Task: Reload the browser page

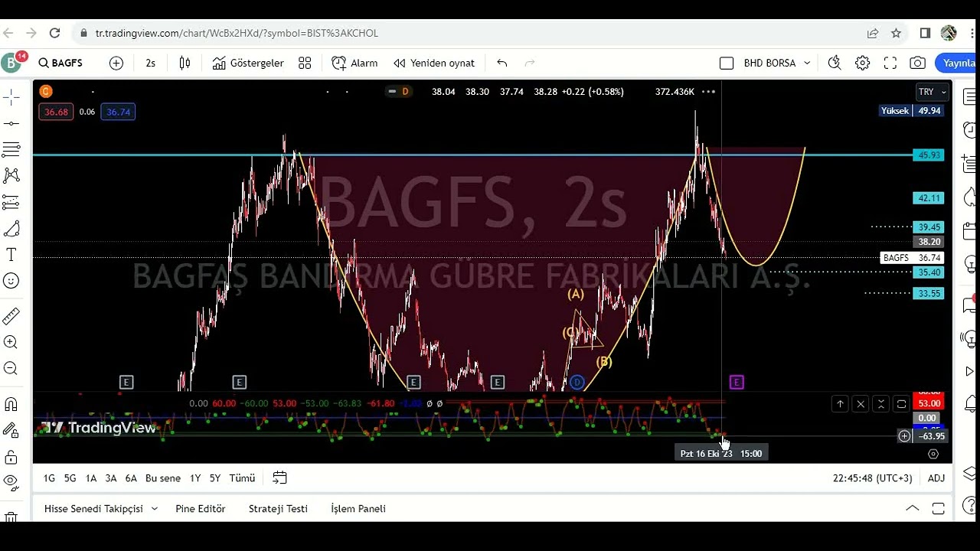Action: click(54, 33)
